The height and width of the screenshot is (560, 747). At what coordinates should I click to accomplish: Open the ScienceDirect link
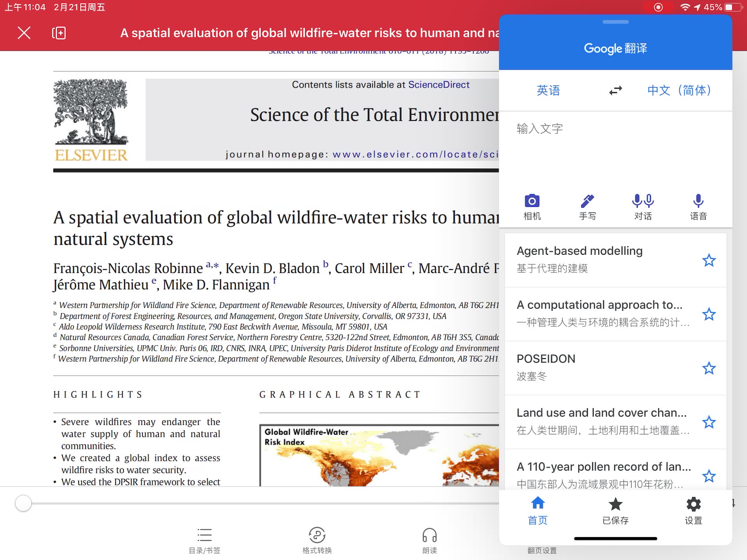tap(438, 85)
